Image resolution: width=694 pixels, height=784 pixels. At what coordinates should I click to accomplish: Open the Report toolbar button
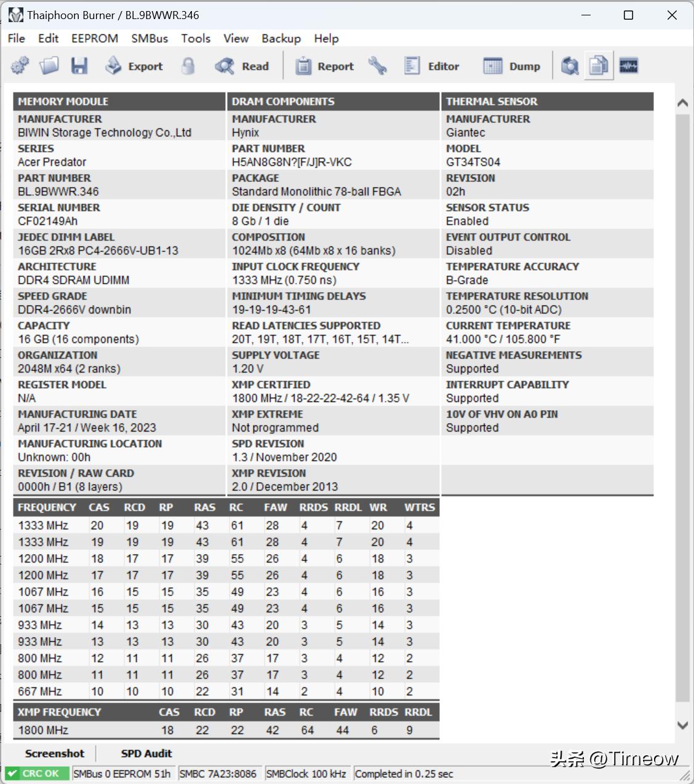point(324,66)
